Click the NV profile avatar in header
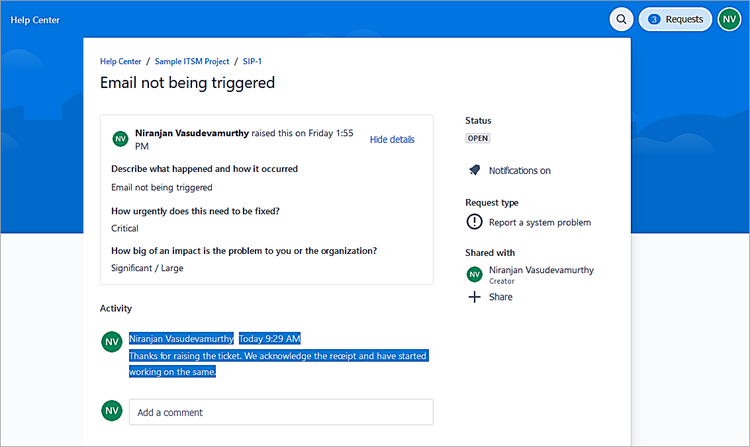The image size is (750, 447). coord(729,19)
